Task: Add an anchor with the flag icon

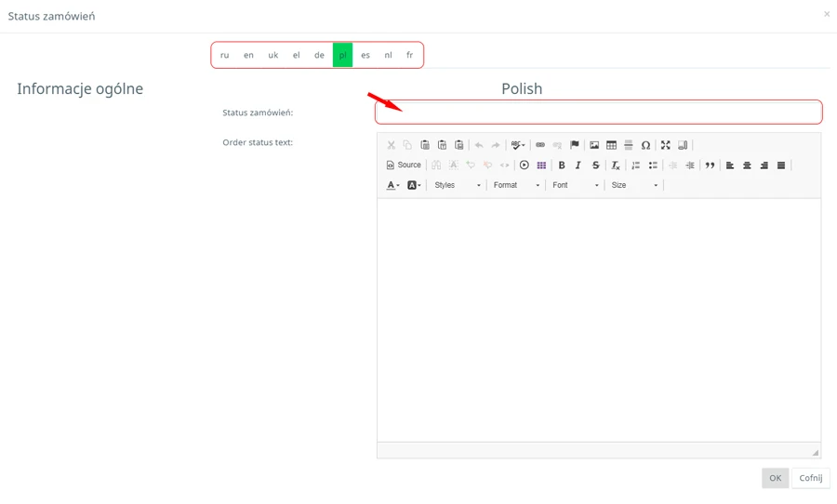Action: click(575, 145)
